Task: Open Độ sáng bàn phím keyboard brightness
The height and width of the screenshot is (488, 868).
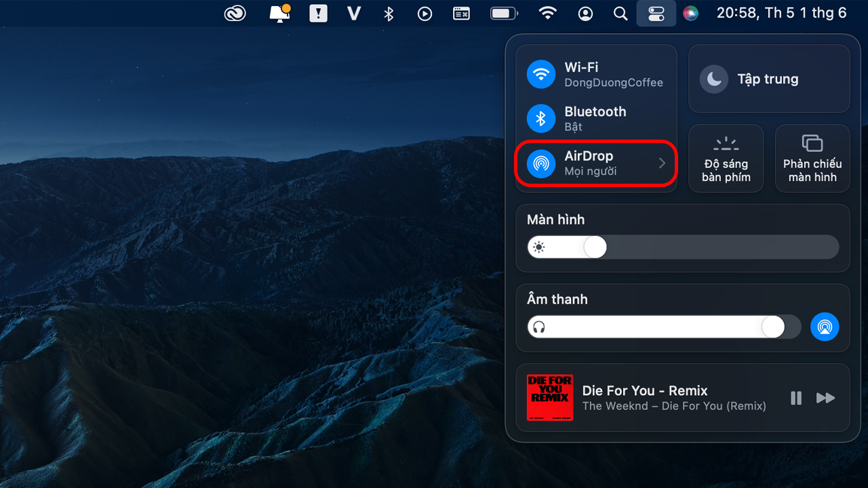Action: click(726, 159)
